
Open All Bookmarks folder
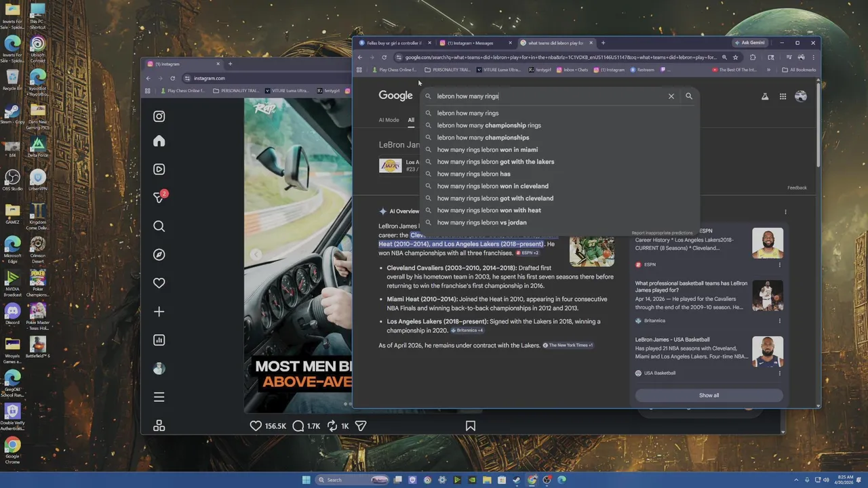pos(799,70)
